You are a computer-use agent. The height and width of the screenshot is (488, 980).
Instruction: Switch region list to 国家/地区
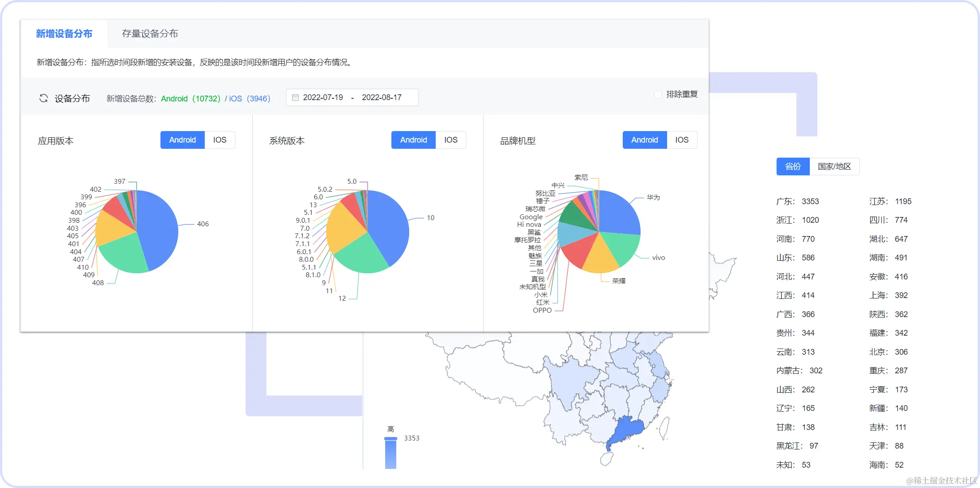[834, 167]
